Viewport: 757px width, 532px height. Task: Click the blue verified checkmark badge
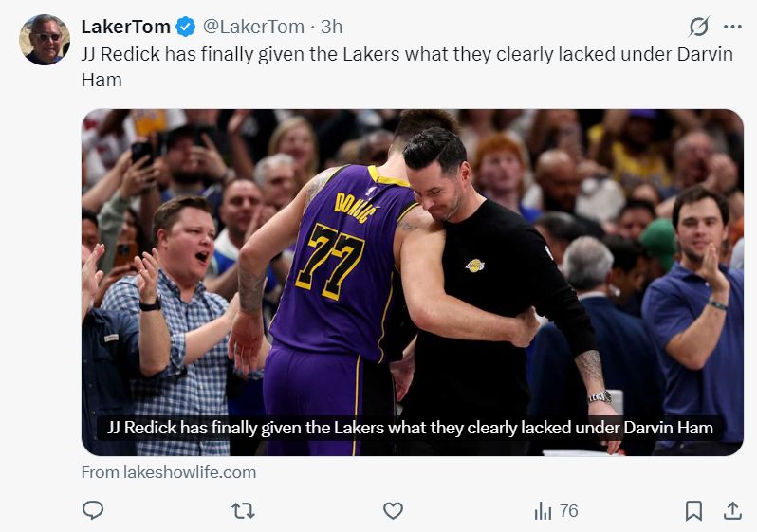click(186, 27)
